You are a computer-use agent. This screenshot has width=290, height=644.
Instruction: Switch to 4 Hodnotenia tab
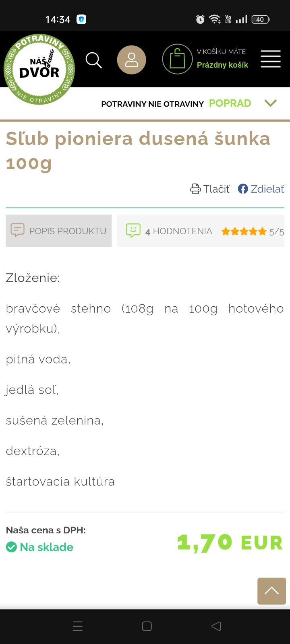[178, 231]
